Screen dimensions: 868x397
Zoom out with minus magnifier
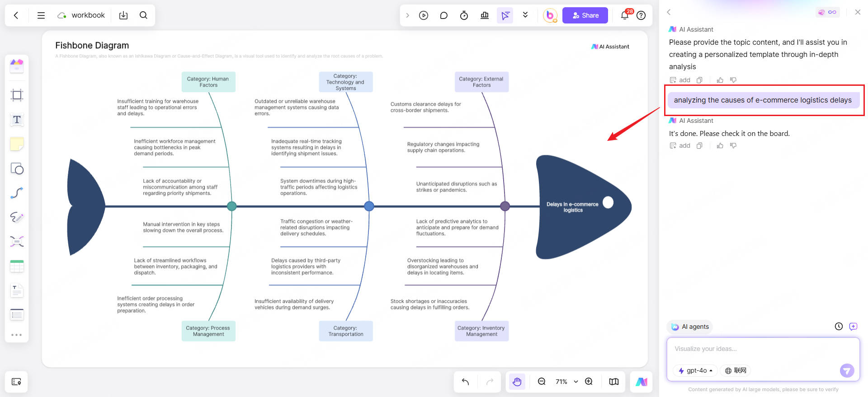tap(542, 382)
